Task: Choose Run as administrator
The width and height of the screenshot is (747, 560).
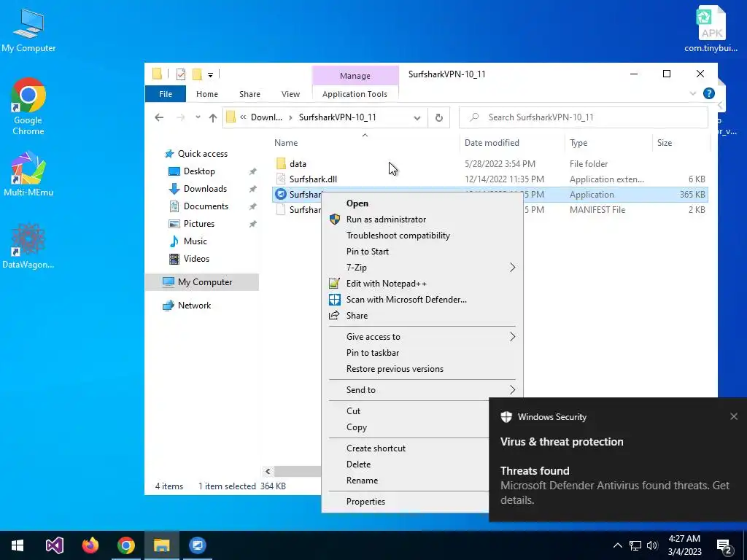Action: coord(387,219)
